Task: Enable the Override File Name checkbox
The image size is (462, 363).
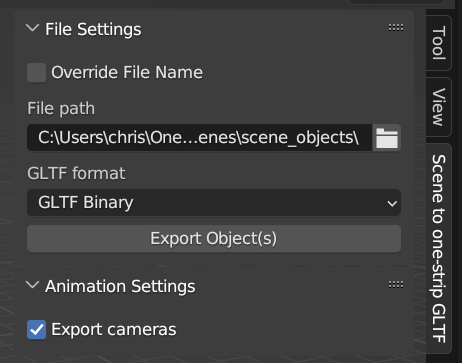Action: tap(36, 72)
